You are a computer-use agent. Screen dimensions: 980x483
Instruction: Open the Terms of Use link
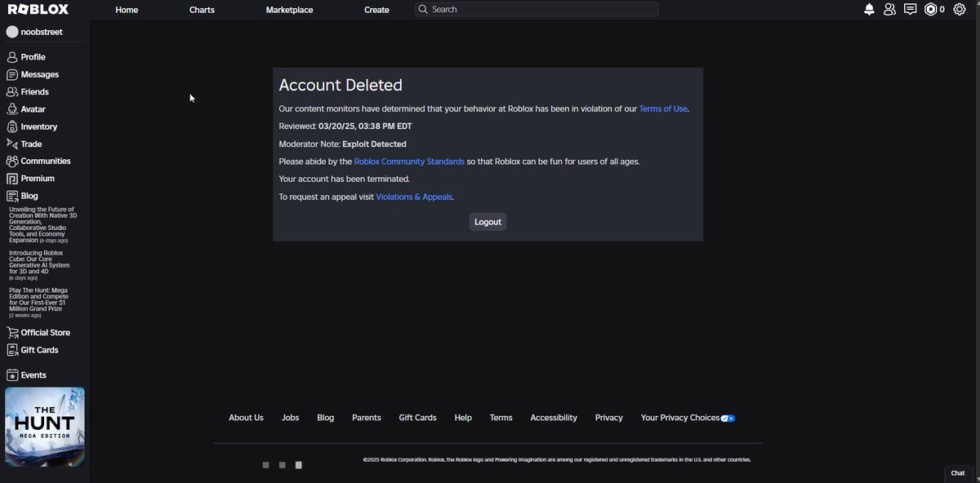tap(663, 109)
